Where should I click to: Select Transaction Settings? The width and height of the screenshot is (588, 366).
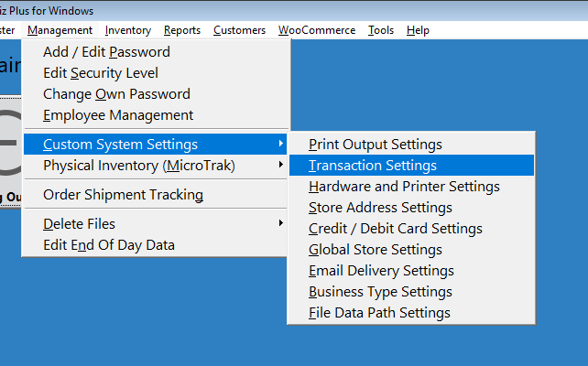point(411,166)
